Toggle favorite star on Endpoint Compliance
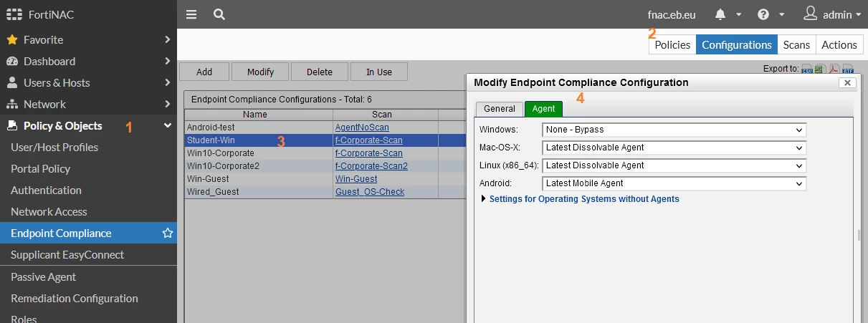Viewport: 868px width, 323px height. pos(167,233)
